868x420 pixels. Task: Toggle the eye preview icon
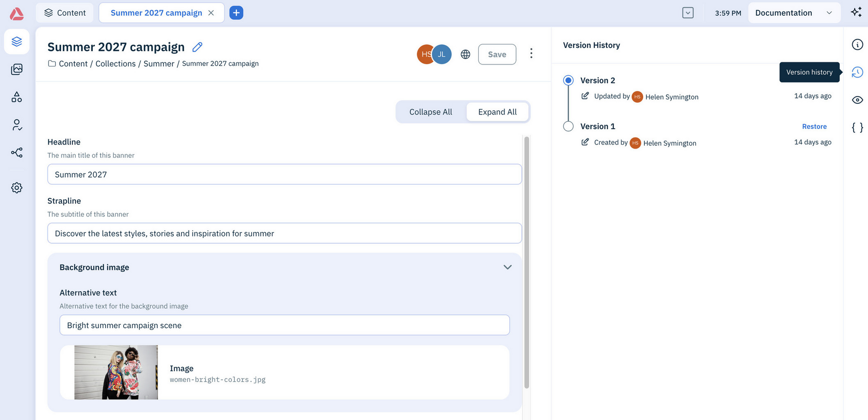point(857,100)
